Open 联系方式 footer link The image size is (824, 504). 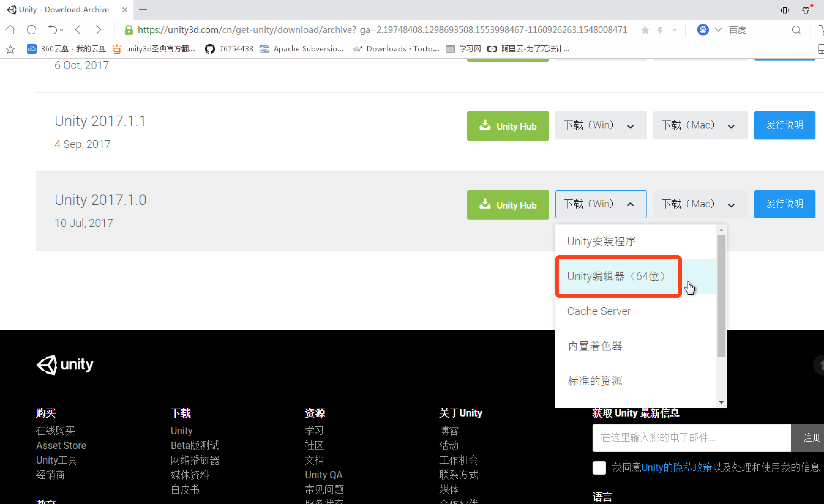459,475
